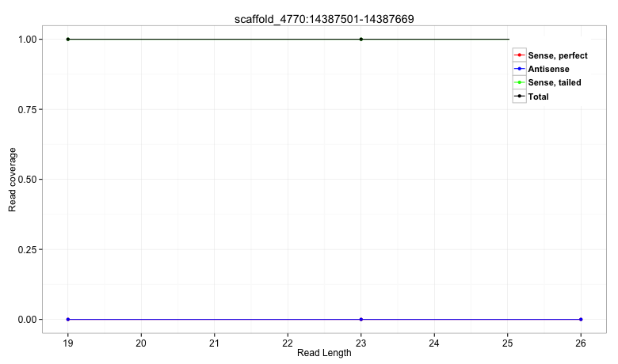Click the x-axis tick label 22

tap(288, 343)
